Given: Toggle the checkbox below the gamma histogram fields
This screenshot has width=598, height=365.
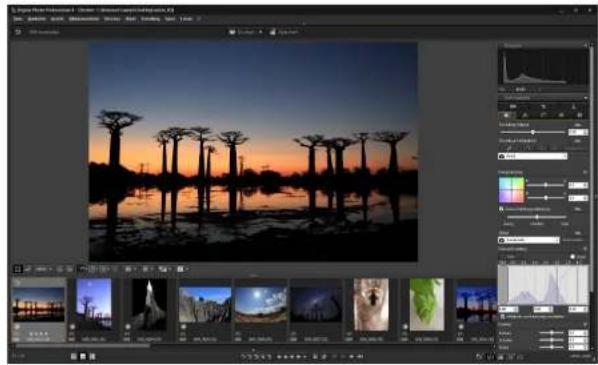Looking at the screenshot, I should point(502,317).
